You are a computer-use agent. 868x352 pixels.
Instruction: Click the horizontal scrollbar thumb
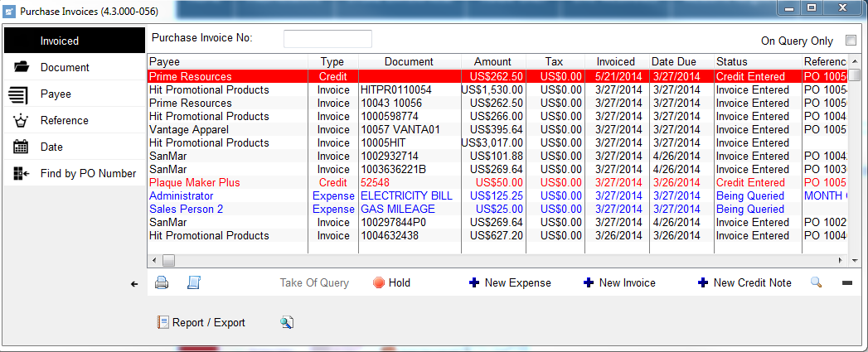168,260
